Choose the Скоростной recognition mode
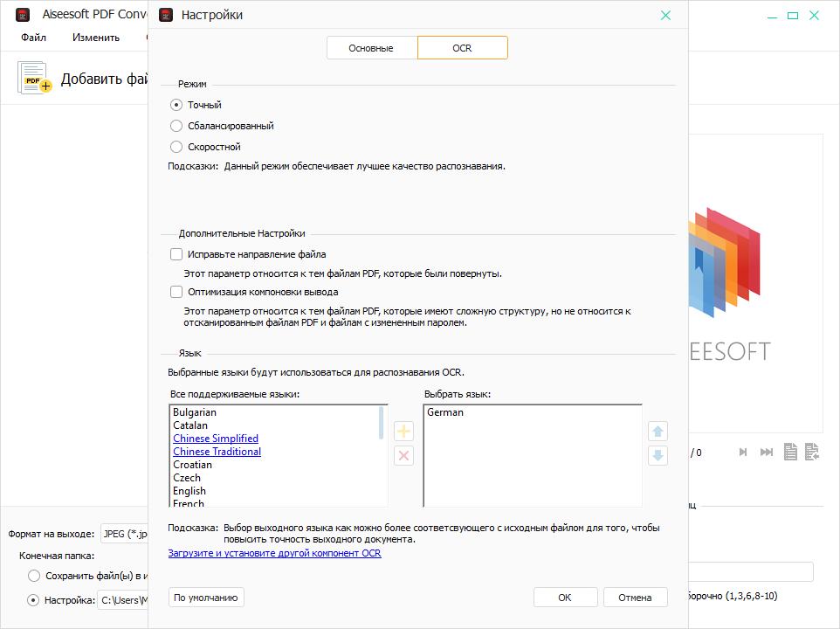Image resolution: width=840 pixels, height=629 pixels. (x=176, y=147)
